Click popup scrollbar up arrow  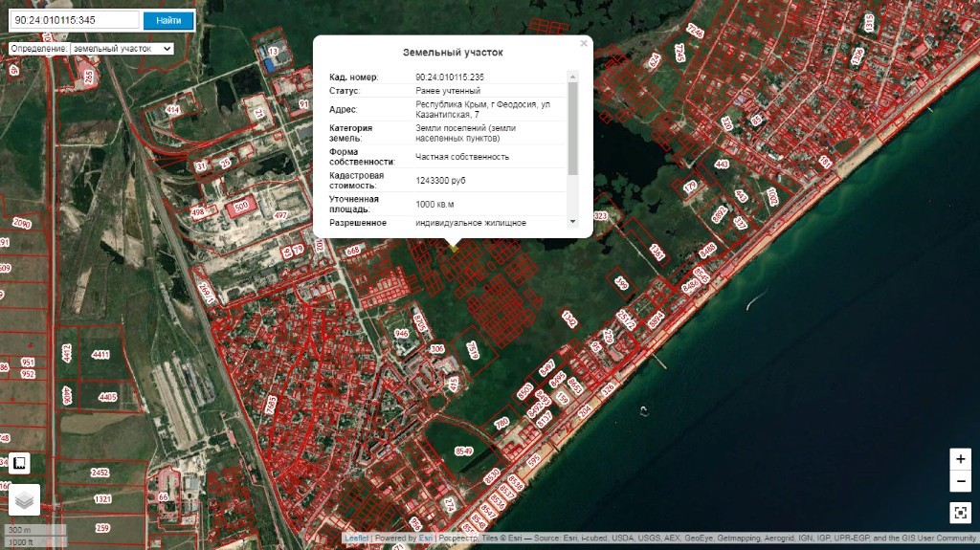point(573,76)
